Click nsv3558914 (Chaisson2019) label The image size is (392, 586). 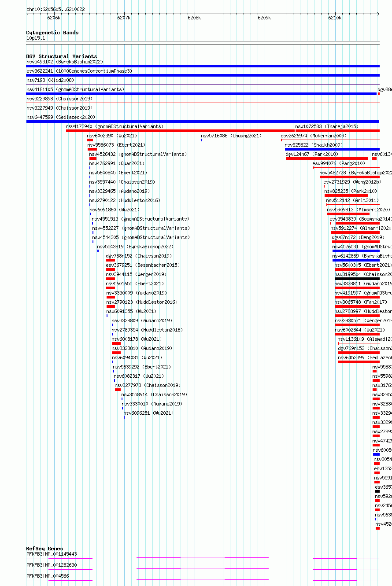154,395
